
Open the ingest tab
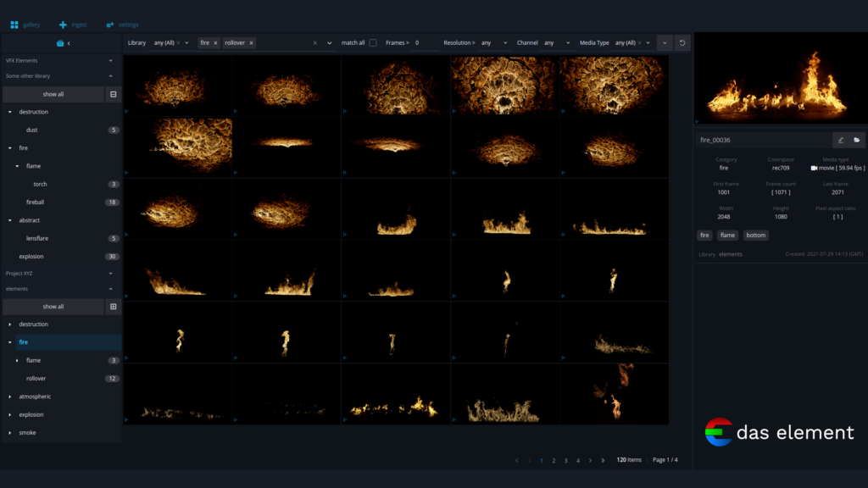73,25
